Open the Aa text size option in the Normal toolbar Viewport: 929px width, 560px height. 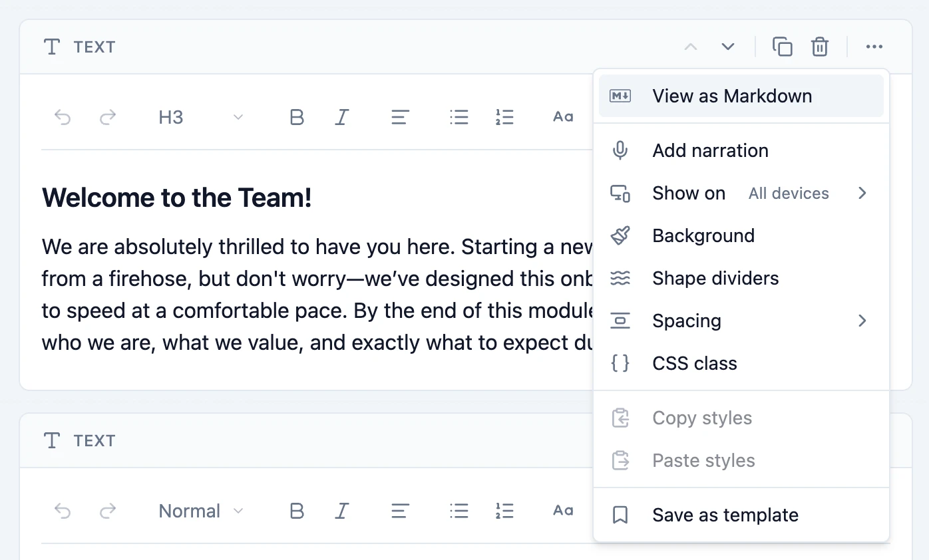563,511
